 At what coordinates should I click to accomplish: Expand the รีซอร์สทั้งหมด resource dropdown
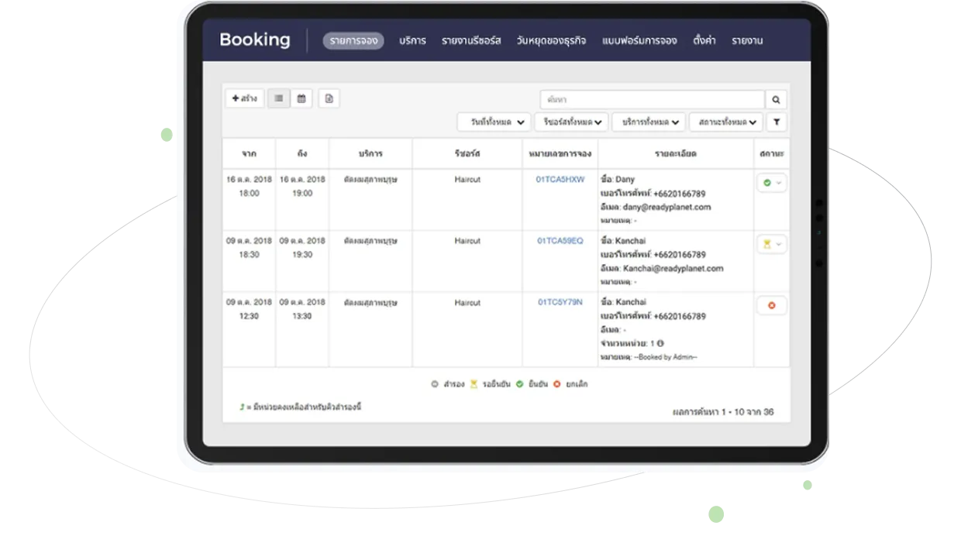(571, 122)
